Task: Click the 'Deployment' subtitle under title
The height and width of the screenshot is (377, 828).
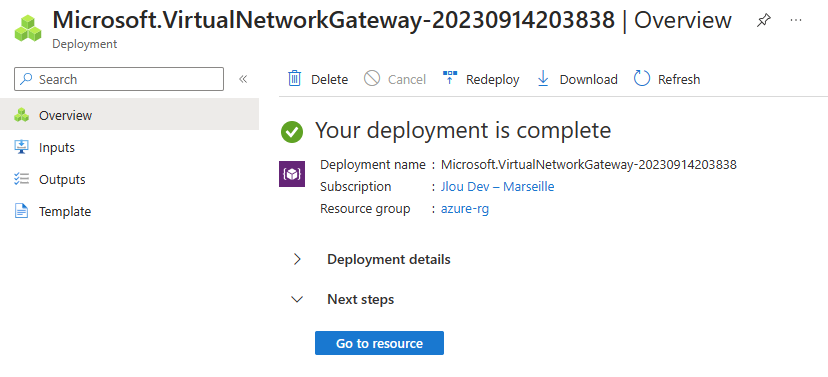Action: pyautogui.click(x=84, y=44)
